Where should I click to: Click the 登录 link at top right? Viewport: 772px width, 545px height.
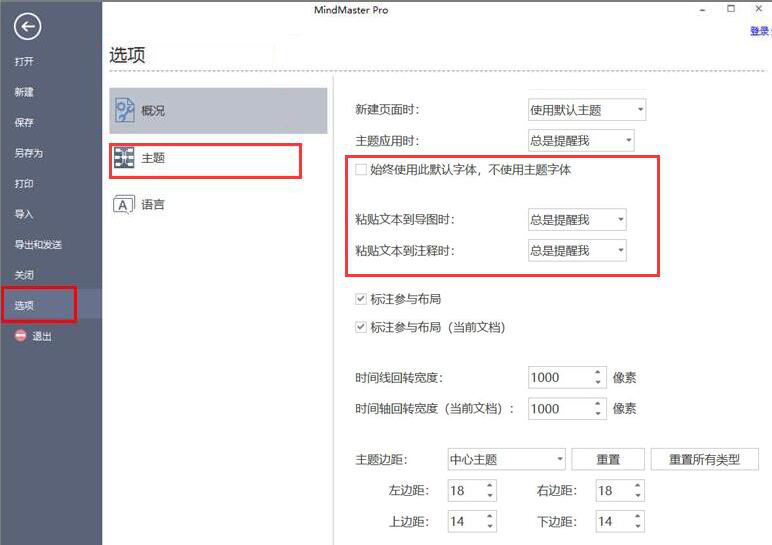coord(760,32)
